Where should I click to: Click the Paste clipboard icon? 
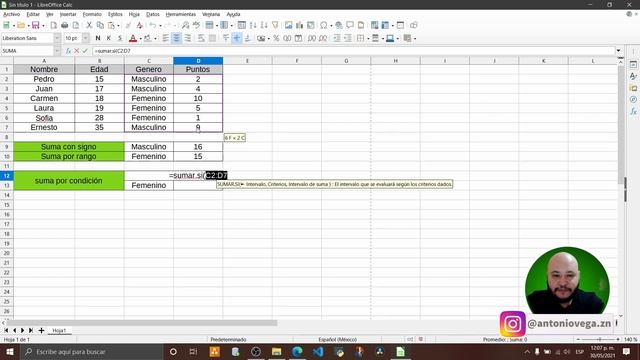tap(111, 25)
